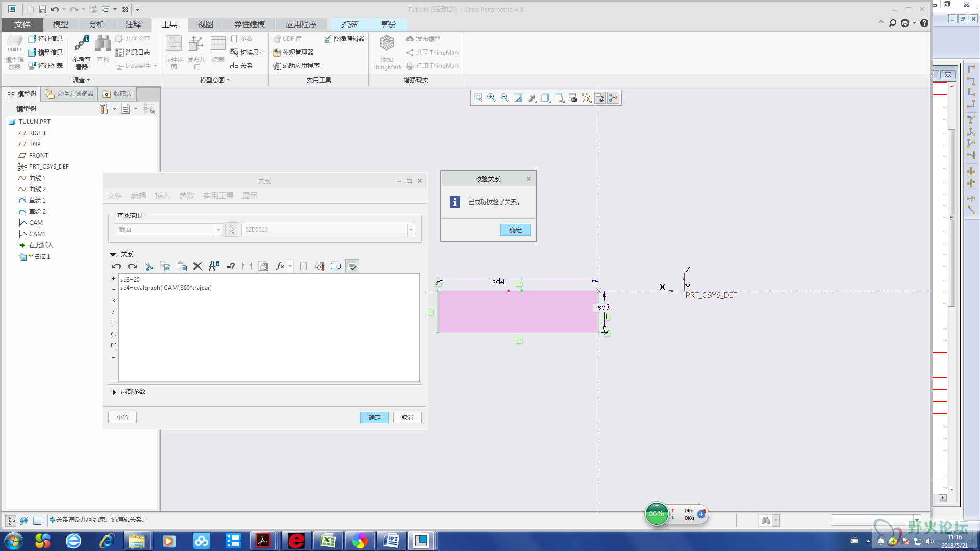
Task: Click OK button in Relations dialog
Action: coord(375,418)
